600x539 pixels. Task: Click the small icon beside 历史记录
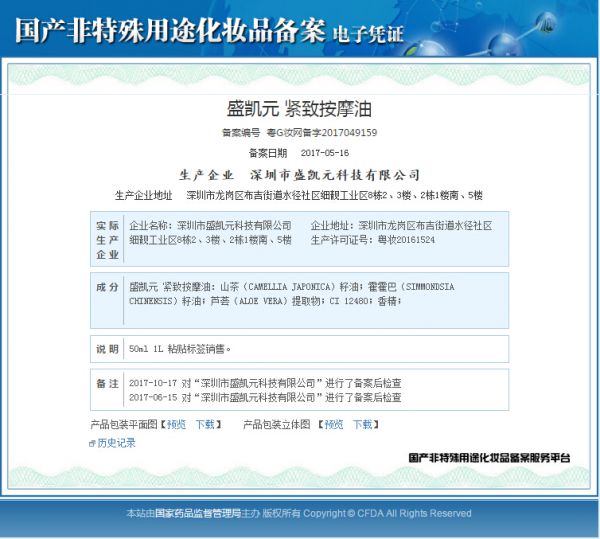(x=92, y=443)
